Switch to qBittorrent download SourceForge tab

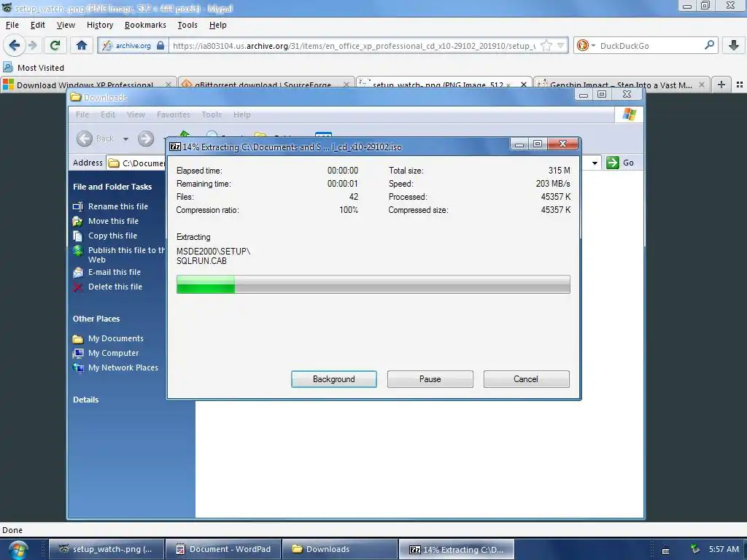point(266,85)
